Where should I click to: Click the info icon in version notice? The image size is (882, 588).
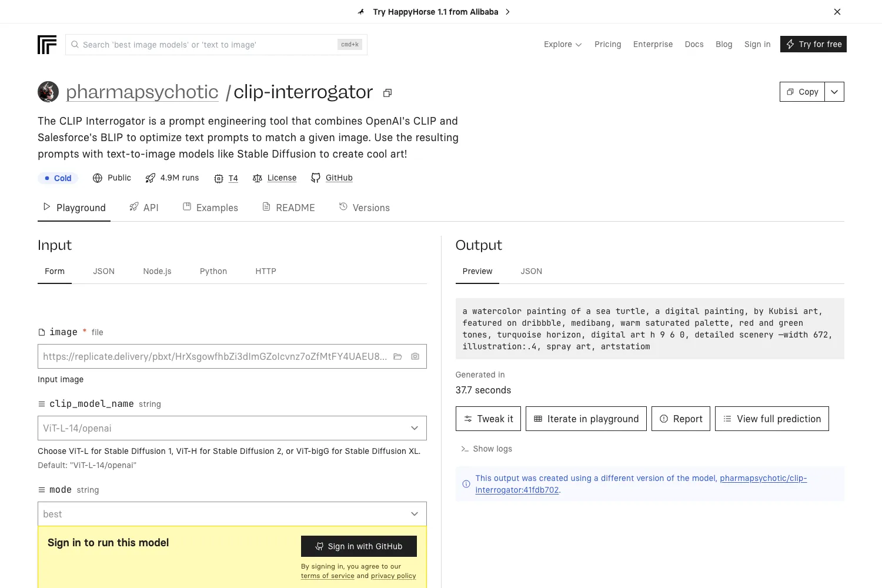(466, 484)
